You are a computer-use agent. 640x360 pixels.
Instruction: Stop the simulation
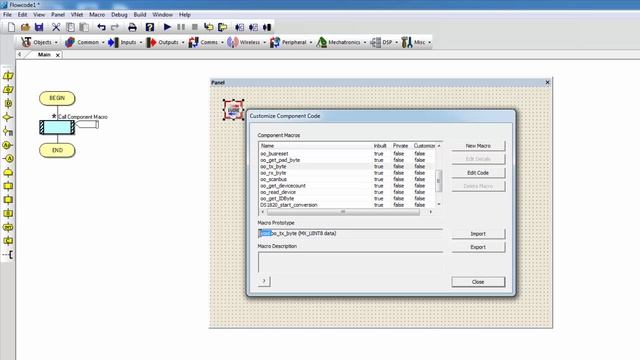pos(195,27)
